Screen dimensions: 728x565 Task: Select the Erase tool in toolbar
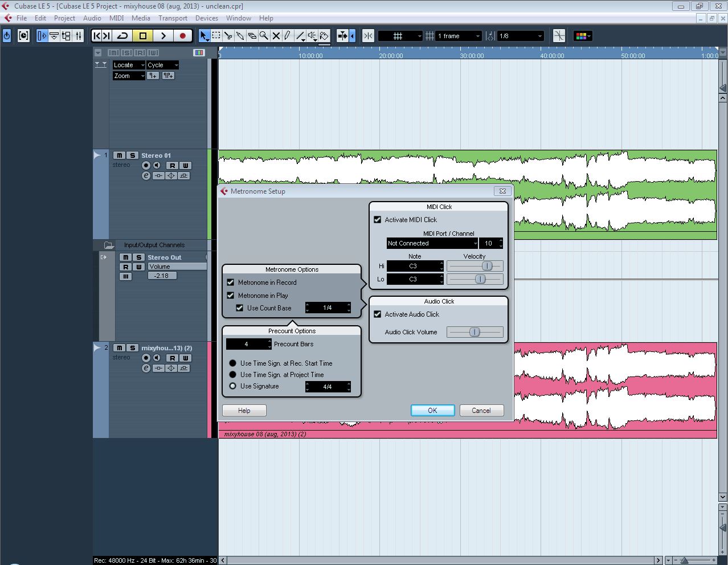tap(252, 36)
